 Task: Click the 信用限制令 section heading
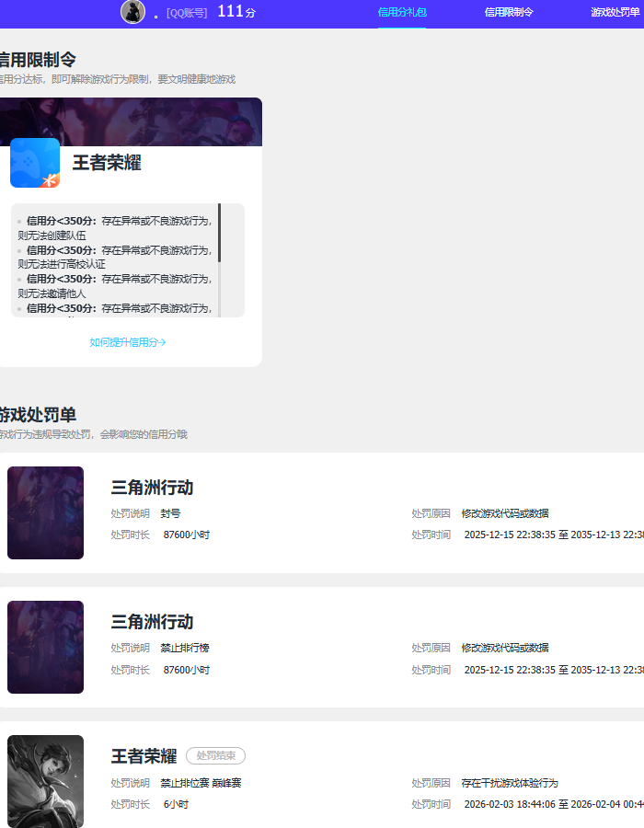38,60
